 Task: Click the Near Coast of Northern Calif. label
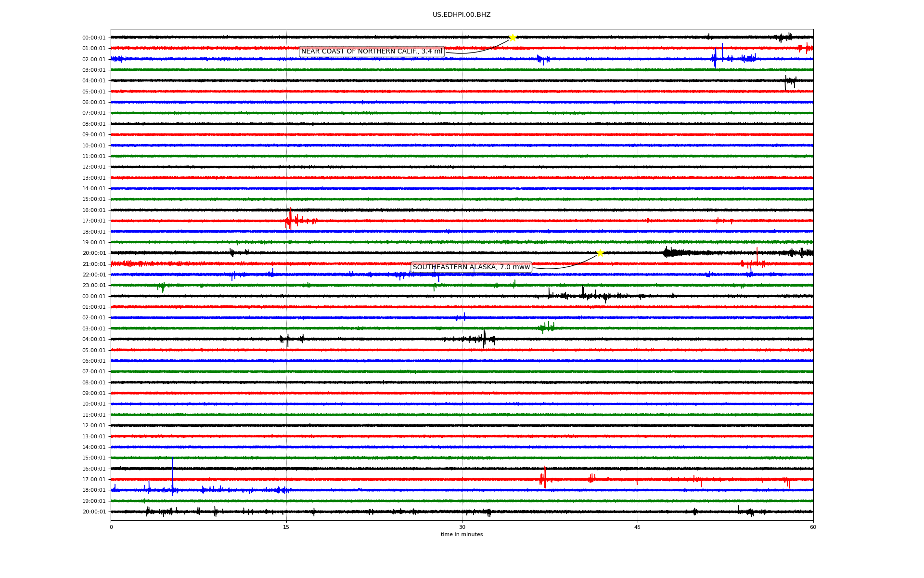372,52
